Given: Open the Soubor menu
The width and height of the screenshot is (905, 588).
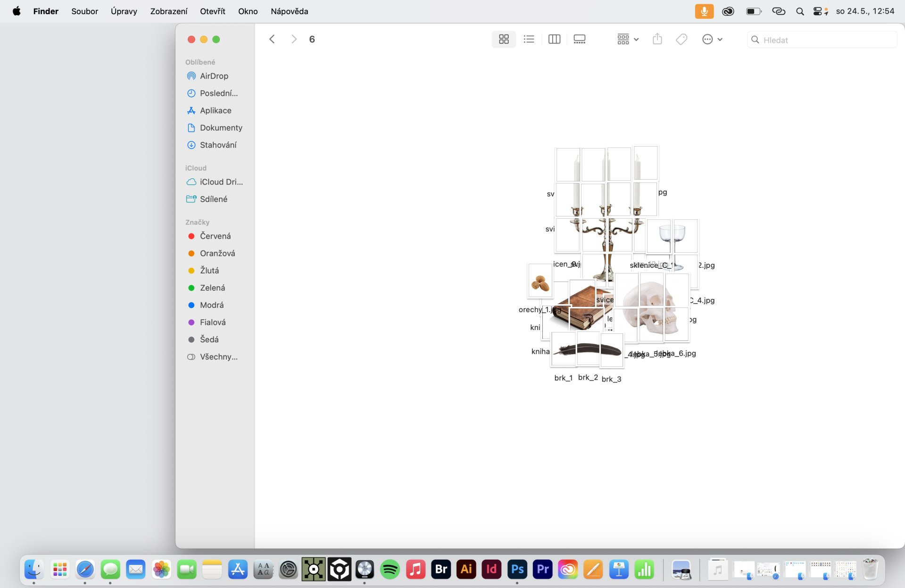Looking at the screenshot, I should tap(84, 11).
